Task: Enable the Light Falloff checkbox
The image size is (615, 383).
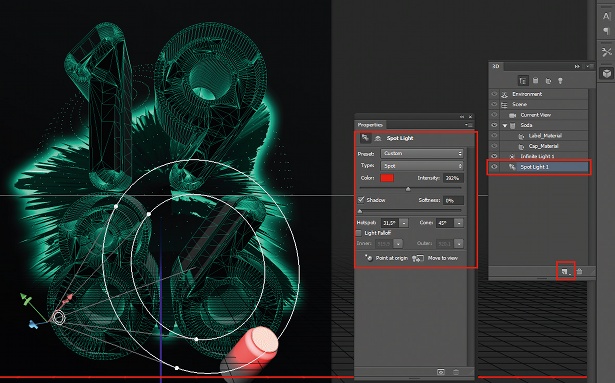Action: pos(358,233)
